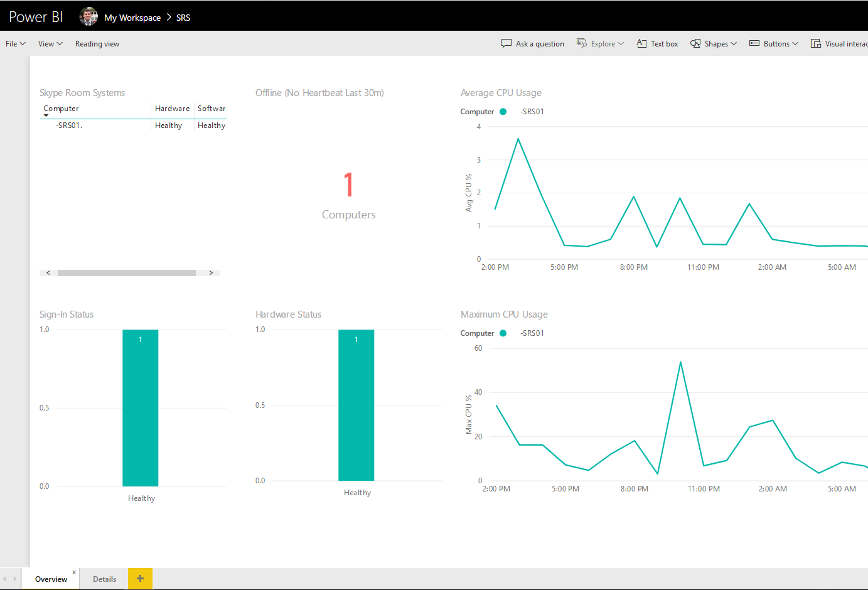The height and width of the screenshot is (590, 868).
Task: Click the Explore chart icon
Action: click(x=582, y=43)
